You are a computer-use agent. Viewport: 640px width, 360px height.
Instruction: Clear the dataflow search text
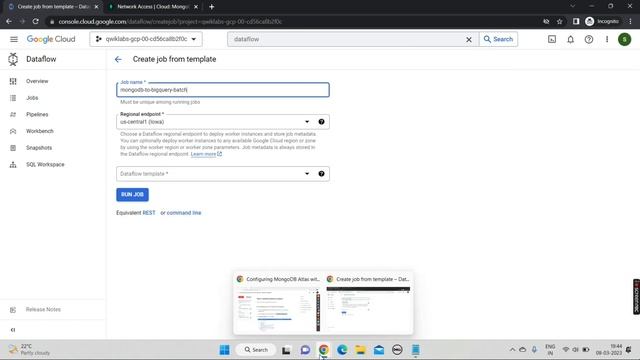(469, 40)
